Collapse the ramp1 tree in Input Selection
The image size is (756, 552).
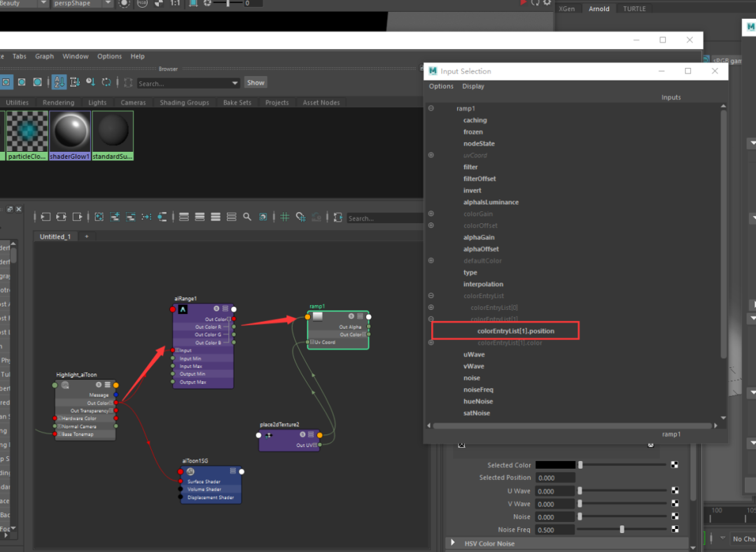click(x=431, y=108)
